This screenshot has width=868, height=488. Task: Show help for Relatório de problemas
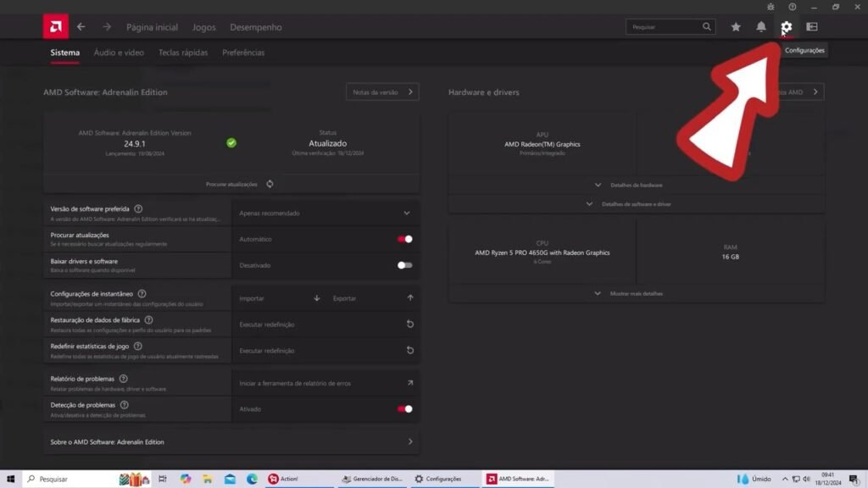124,379
